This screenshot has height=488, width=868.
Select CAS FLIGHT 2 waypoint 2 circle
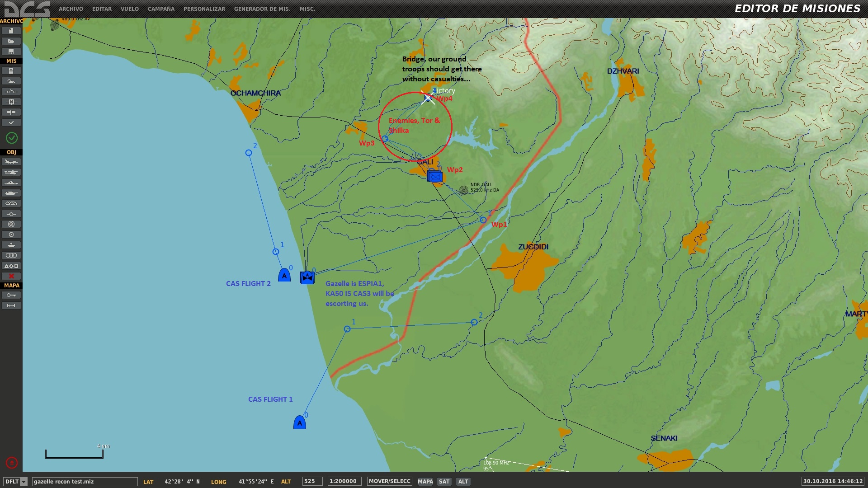(249, 153)
